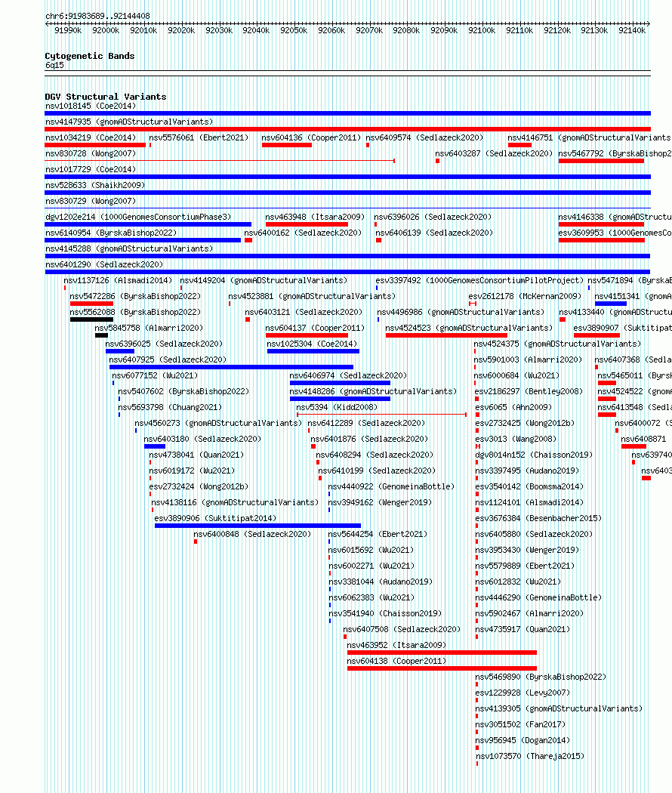This screenshot has height=793, width=672.
Task: Select nsv6077152 (Wu2021) label
Action: tap(155, 376)
